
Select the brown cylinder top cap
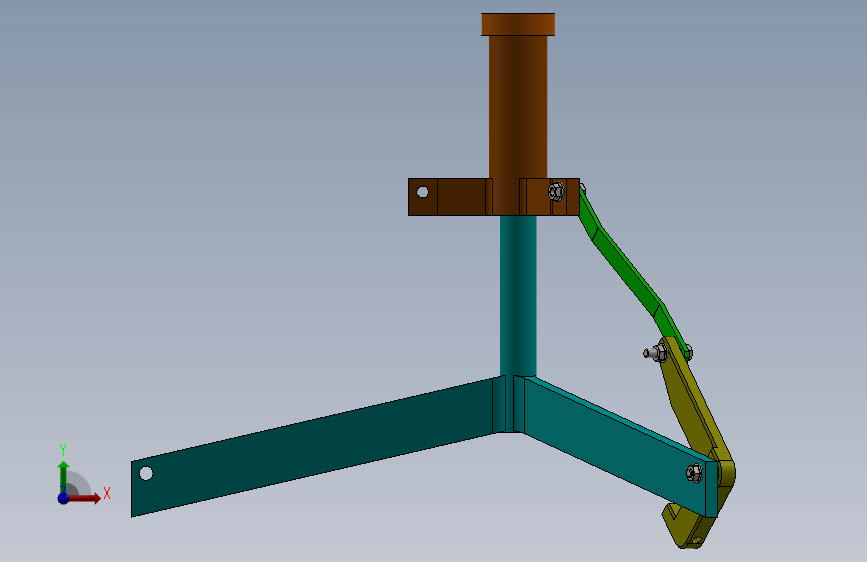(x=518, y=24)
